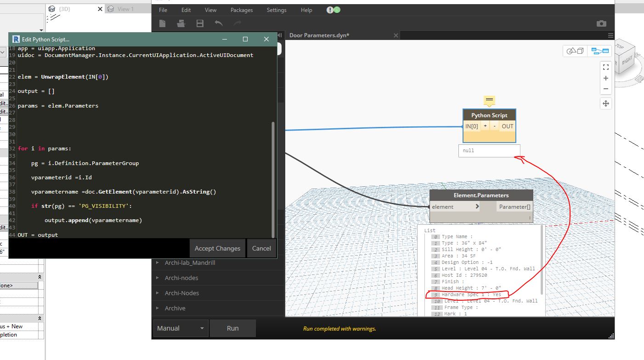This screenshot has height=360, width=644.
Task: Create a new Dynamo file
Action: click(163, 23)
